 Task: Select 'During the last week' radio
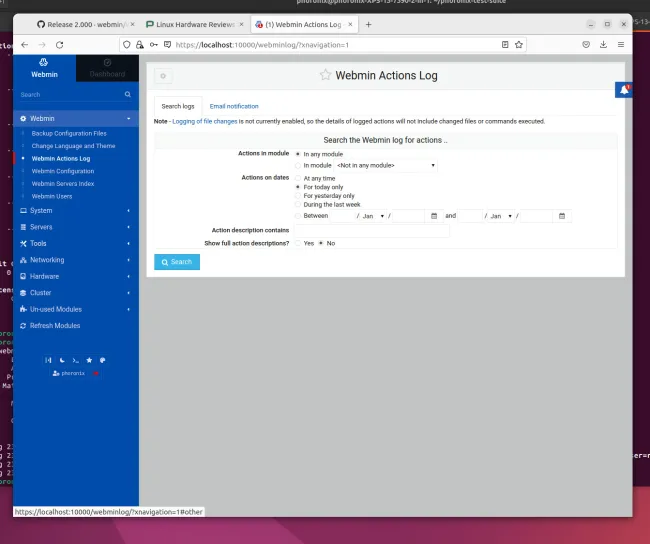coord(298,204)
